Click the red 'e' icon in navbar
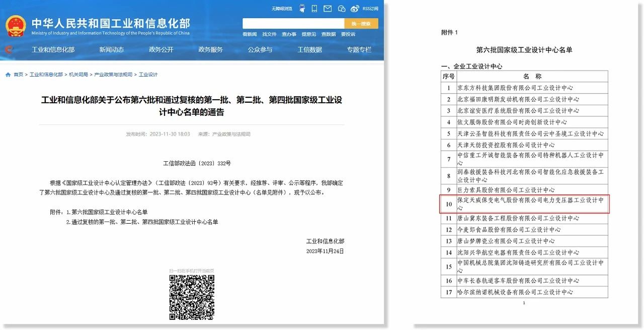 [x=9, y=49]
